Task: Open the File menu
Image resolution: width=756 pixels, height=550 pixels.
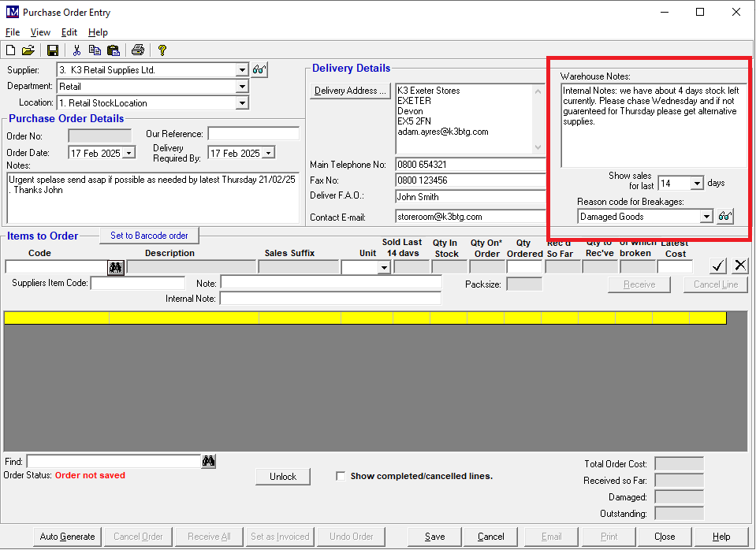Action: click(13, 32)
